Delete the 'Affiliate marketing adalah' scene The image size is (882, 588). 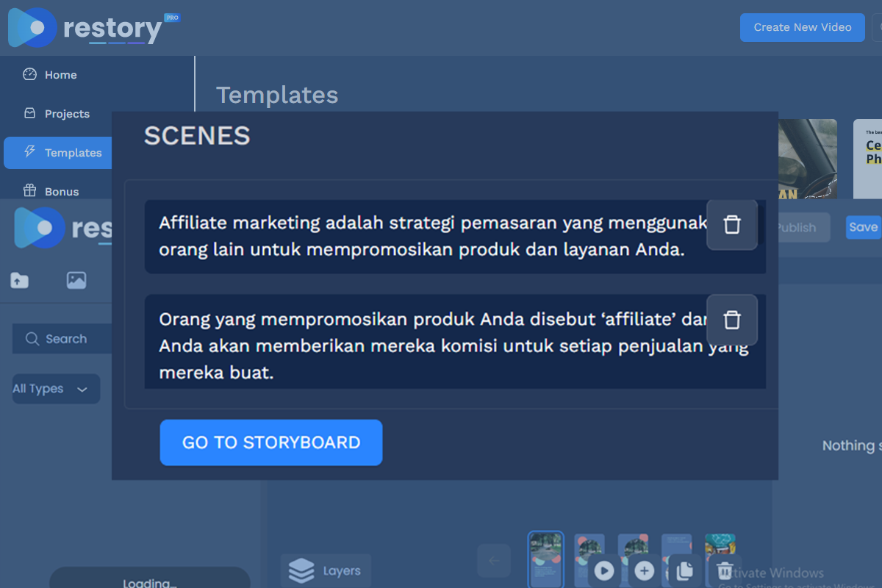732,225
